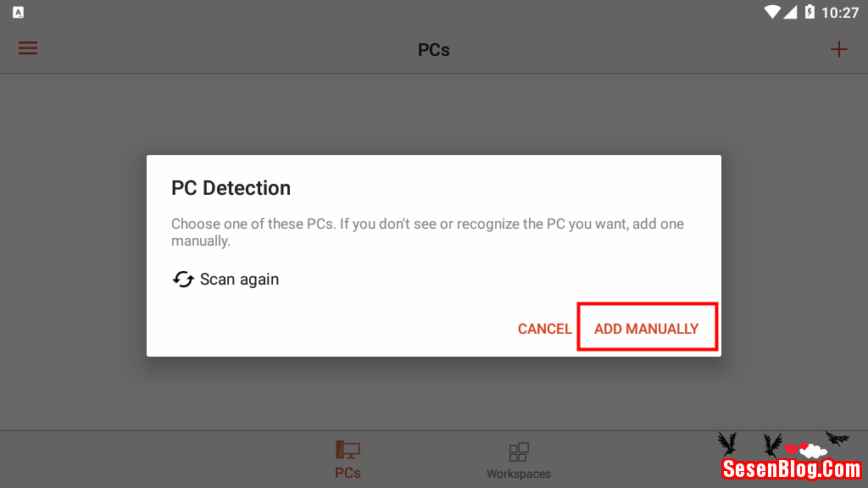868x488 pixels.
Task: Tap the Wi-Fi icon in status bar
Action: pos(771,12)
